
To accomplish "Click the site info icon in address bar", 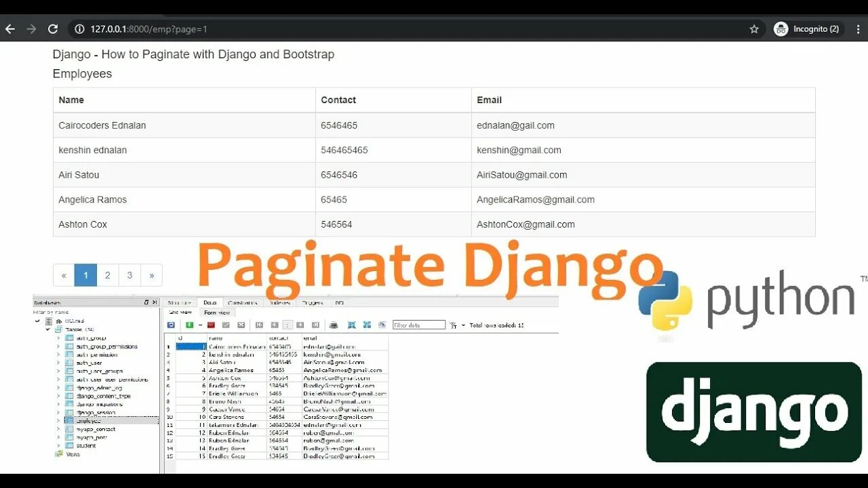I will tap(79, 29).
